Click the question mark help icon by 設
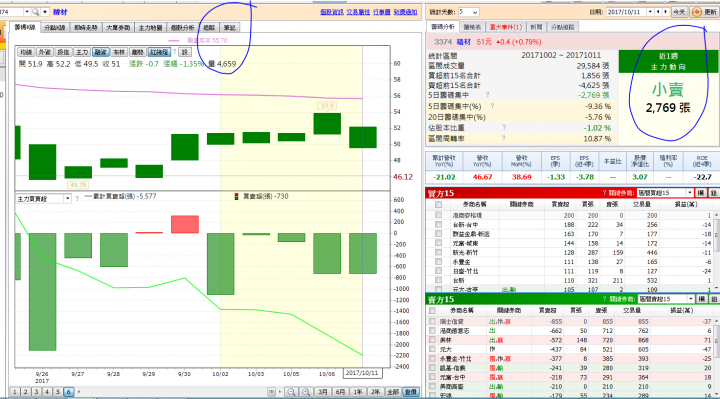Viewport: 720px width, 399px height. (174, 52)
